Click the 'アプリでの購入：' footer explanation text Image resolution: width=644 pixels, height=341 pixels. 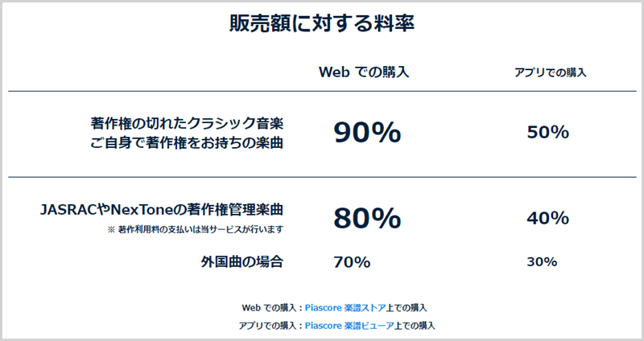(271, 326)
